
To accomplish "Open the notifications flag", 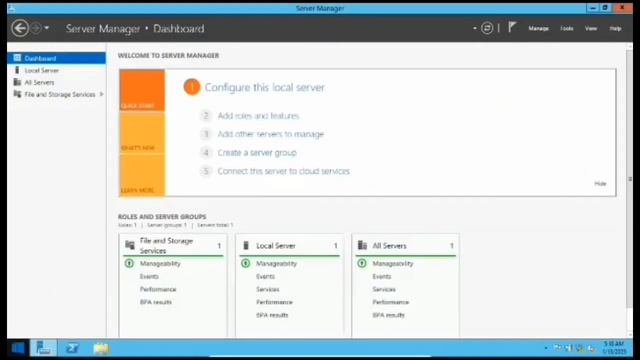I will point(512,28).
